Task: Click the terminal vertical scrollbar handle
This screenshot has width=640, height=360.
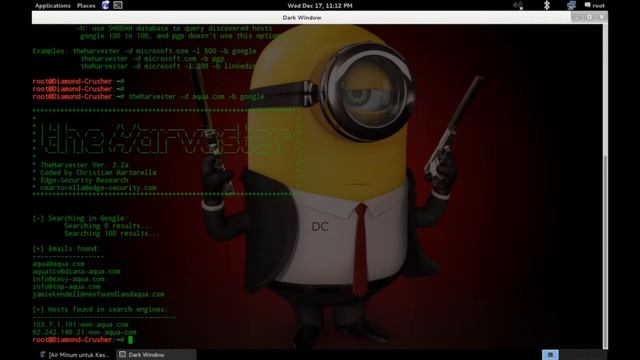Action: (605, 251)
